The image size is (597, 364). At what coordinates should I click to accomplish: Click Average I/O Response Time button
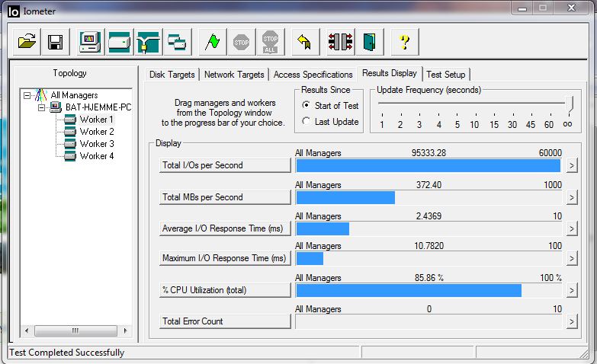point(225,228)
